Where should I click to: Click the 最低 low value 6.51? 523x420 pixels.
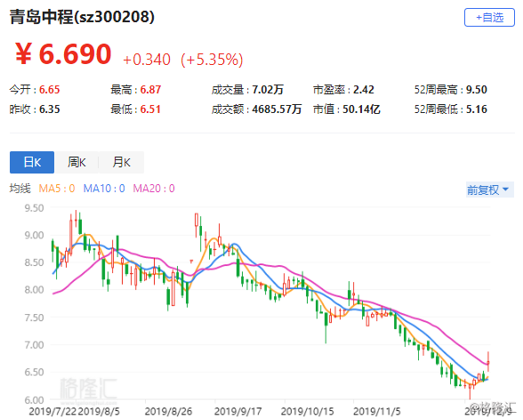click(150, 109)
